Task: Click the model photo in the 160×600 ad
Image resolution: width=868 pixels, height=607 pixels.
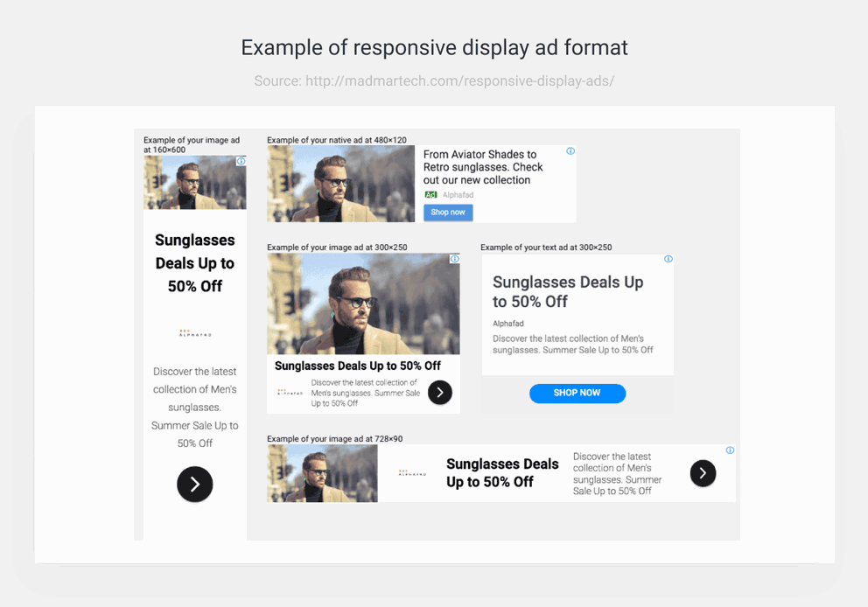Action: pos(194,184)
